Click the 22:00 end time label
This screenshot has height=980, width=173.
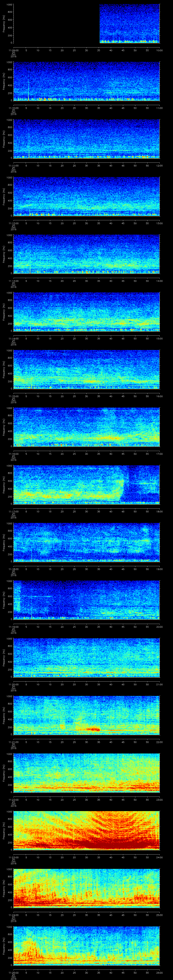pyautogui.click(x=160, y=742)
